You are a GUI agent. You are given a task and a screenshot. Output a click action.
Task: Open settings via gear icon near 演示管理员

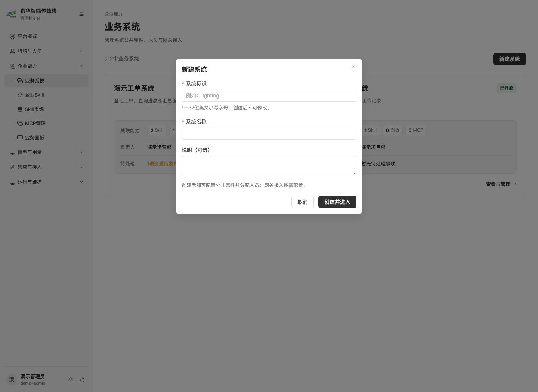click(x=71, y=380)
